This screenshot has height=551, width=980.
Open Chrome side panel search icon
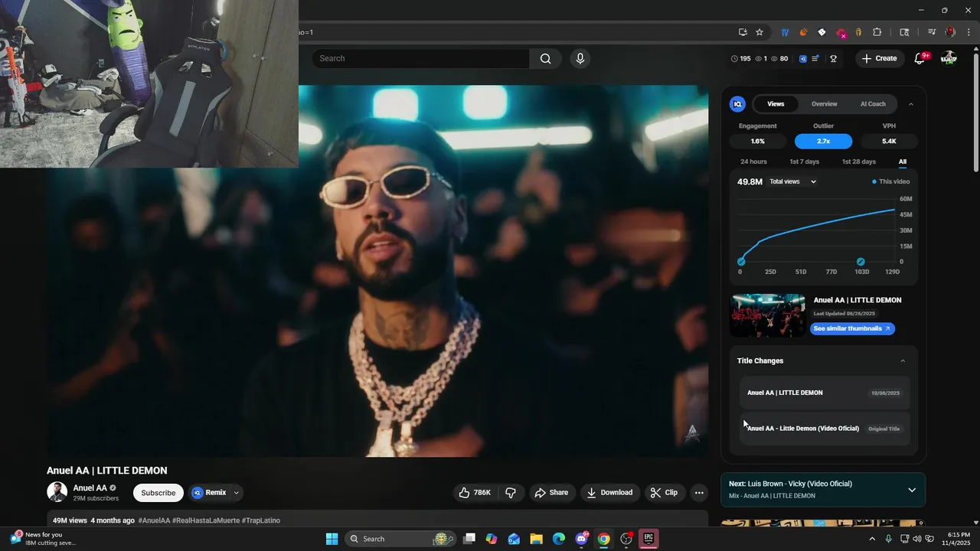(904, 32)
